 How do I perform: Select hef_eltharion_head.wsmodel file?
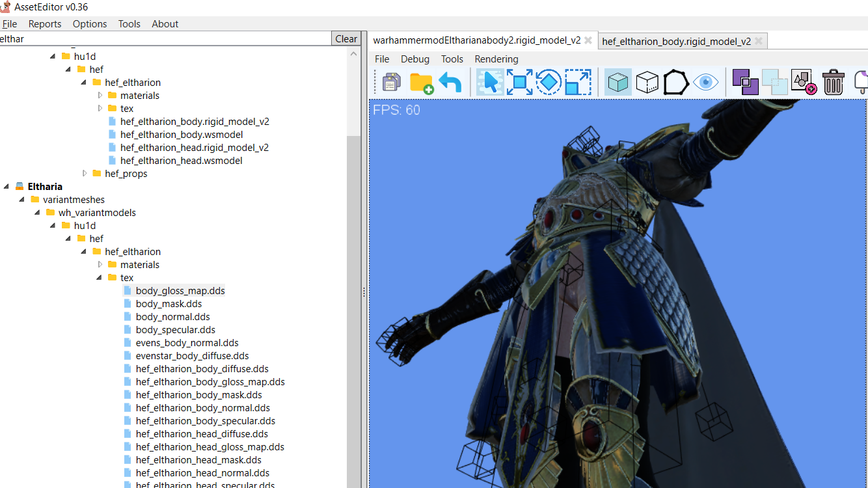pyautogui.click(x=182, y=160)
